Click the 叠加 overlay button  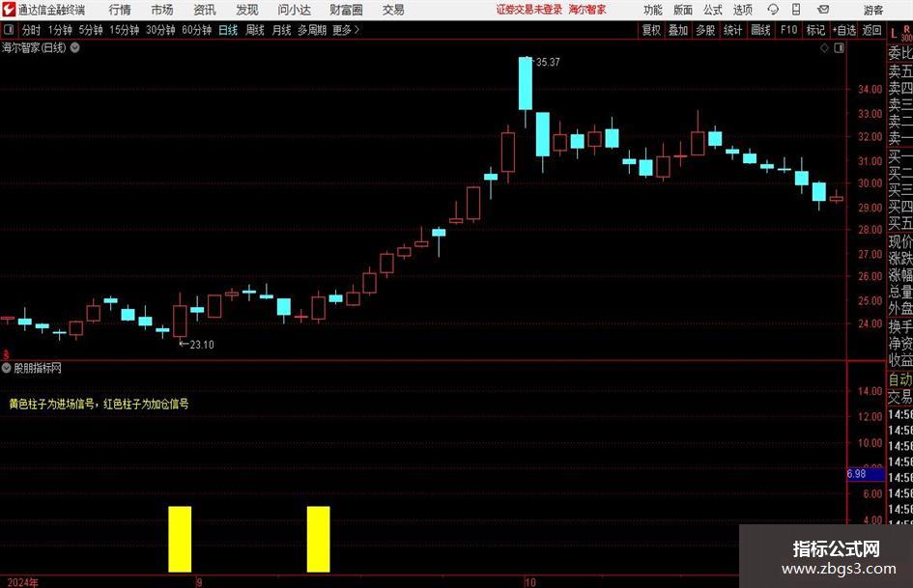coord(678,30)
